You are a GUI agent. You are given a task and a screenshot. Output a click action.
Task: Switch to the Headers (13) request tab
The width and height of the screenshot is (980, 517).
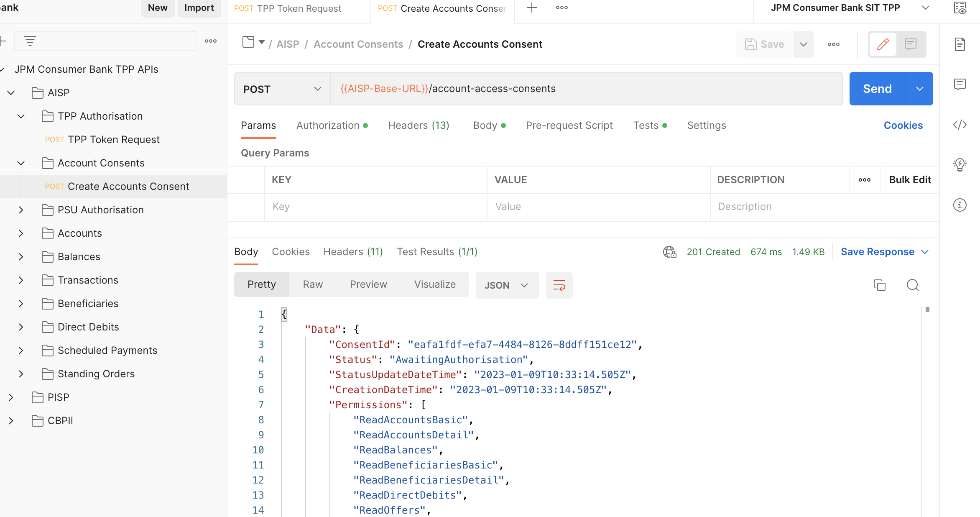coord(418,125)
